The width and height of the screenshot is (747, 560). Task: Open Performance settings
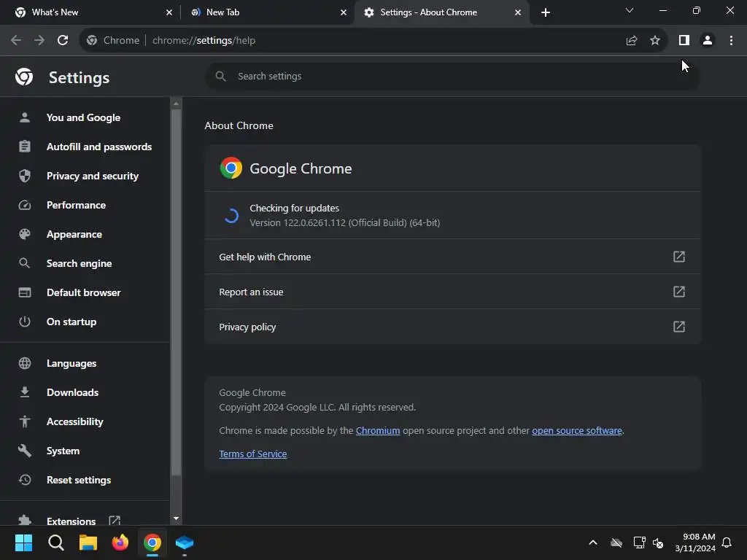coord(76,205)
